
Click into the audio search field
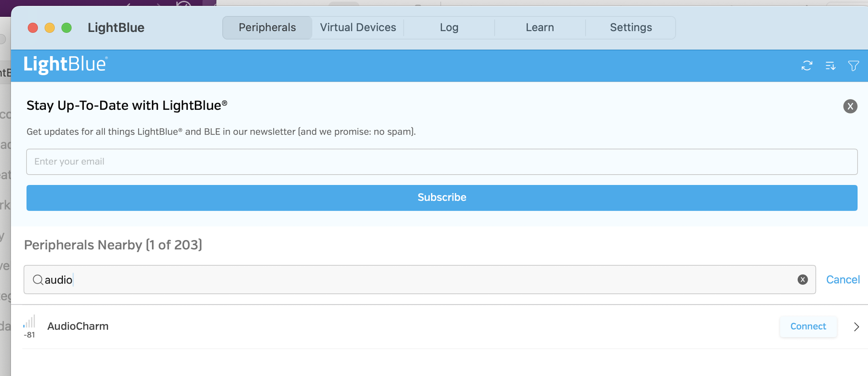coord(421,280)
